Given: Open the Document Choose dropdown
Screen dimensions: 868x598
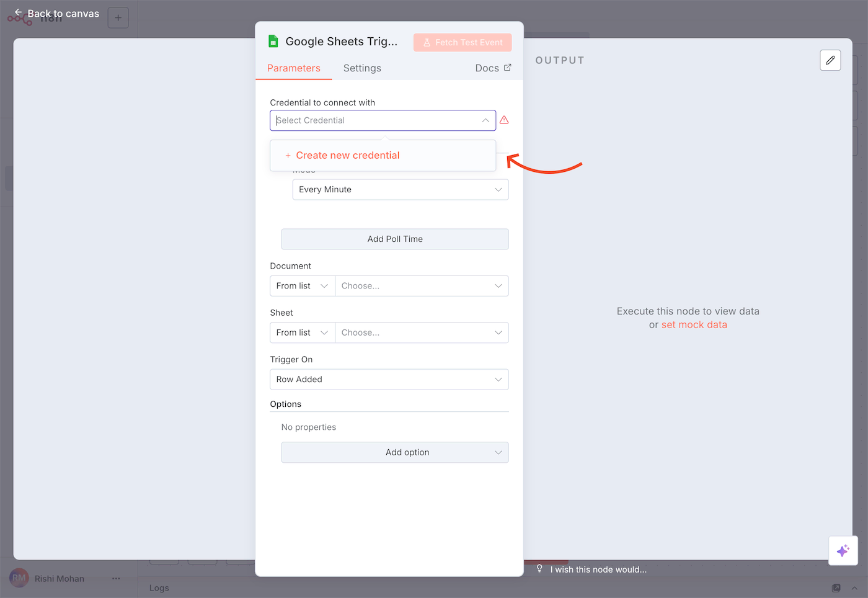Looking at the screenshot, I should click(x=422, y=286).
